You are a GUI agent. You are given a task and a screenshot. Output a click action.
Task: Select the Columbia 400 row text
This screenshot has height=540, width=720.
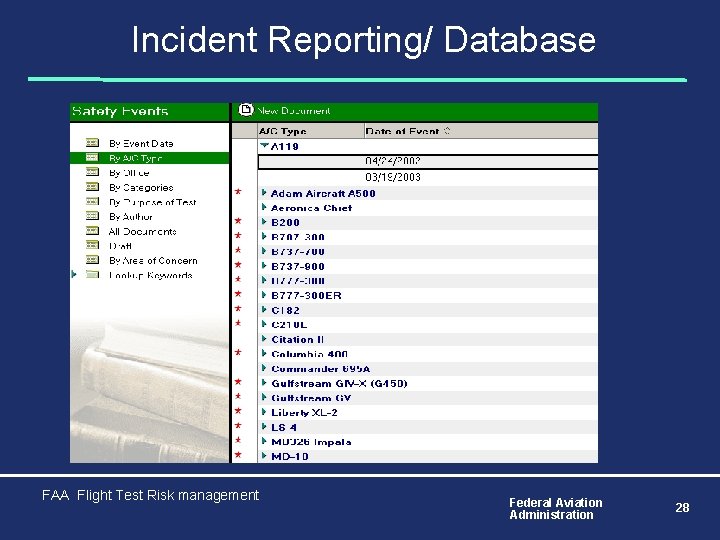point(309,354)
